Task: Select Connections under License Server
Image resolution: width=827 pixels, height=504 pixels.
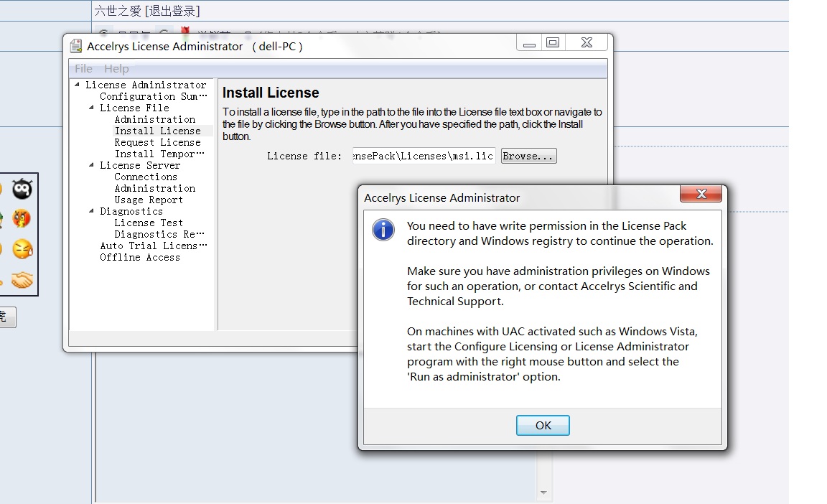Action: (x=146, y=177)
